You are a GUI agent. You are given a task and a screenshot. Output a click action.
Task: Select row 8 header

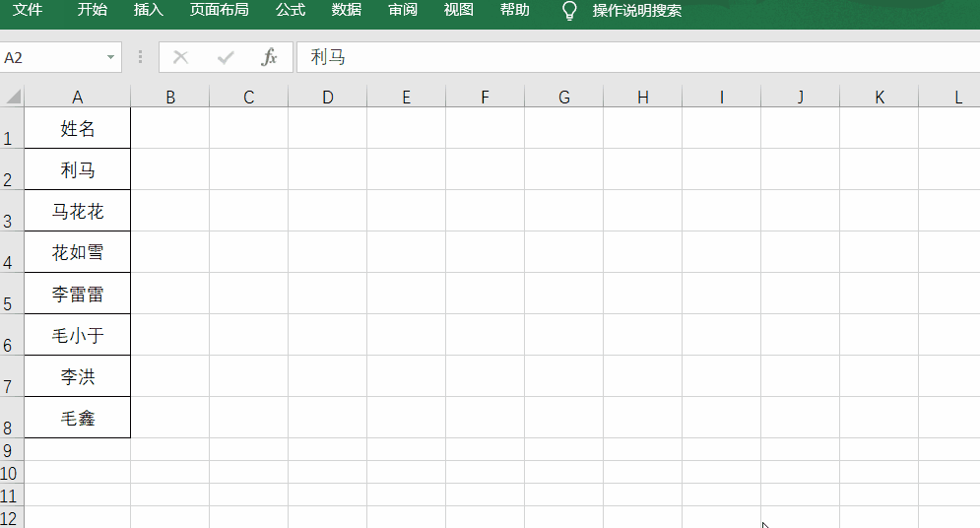click(12, 417)
